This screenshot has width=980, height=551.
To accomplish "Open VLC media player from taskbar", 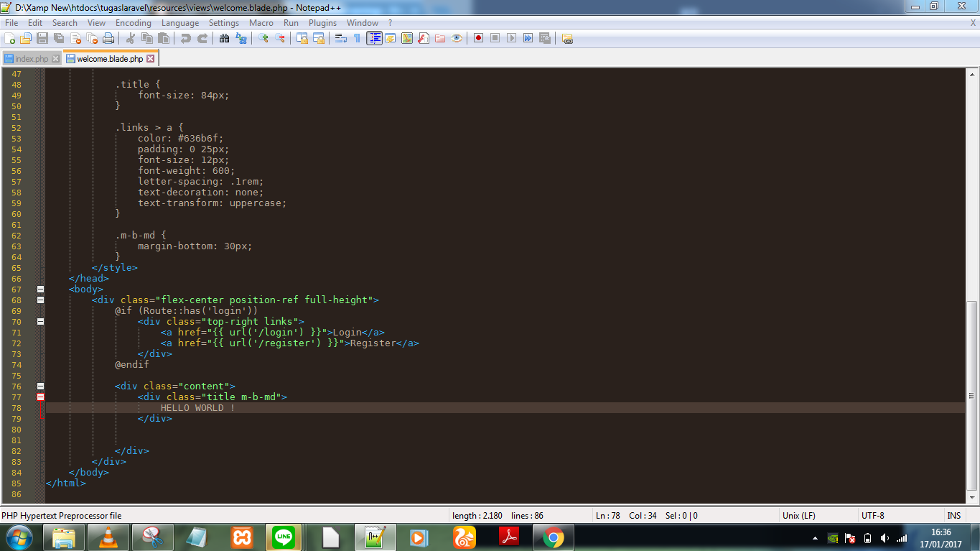I will tap(108, 537).
